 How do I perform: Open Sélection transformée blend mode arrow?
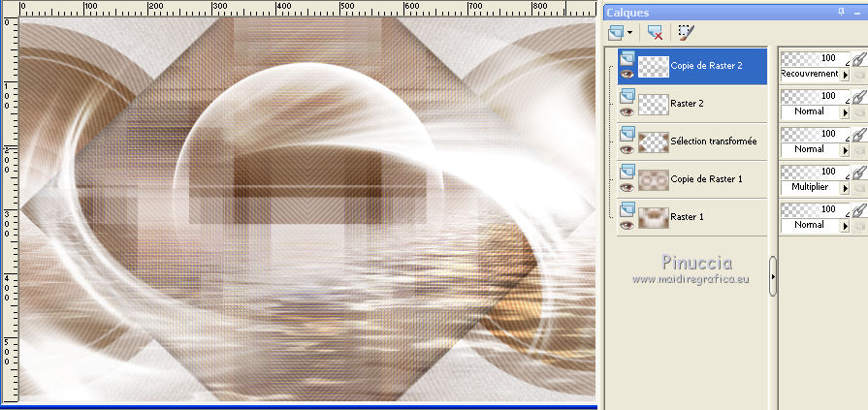(846, 151)
